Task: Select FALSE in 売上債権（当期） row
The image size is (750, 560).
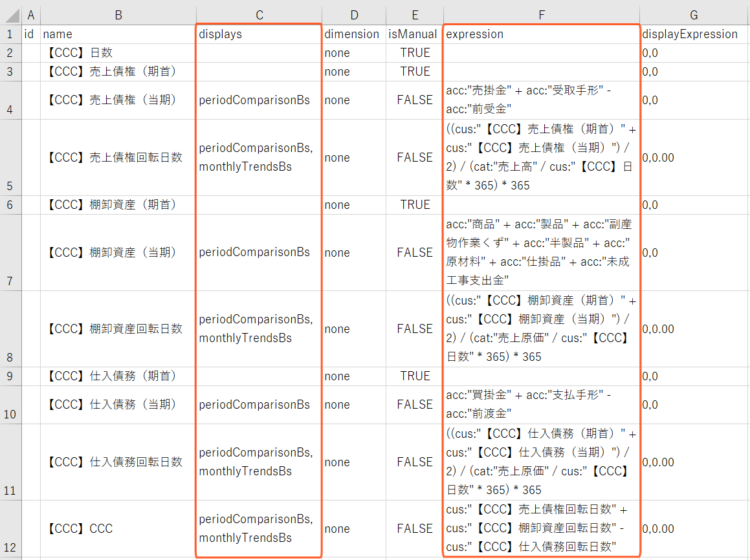Action: (415, 100)
